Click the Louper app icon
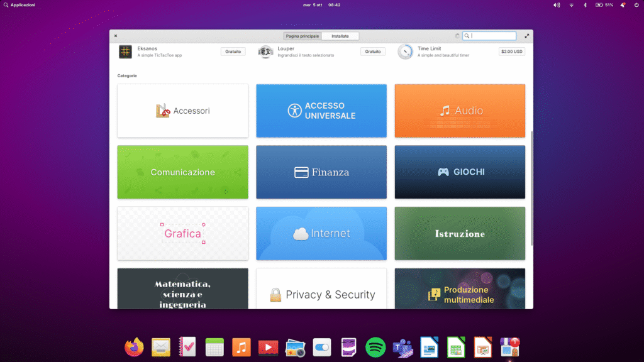 coord(265,52)
